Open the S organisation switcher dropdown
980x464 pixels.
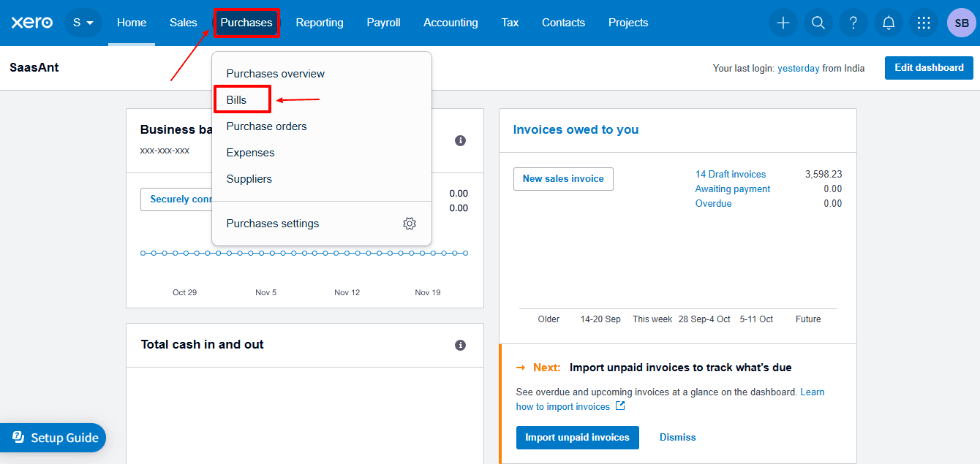click(83, 23)
